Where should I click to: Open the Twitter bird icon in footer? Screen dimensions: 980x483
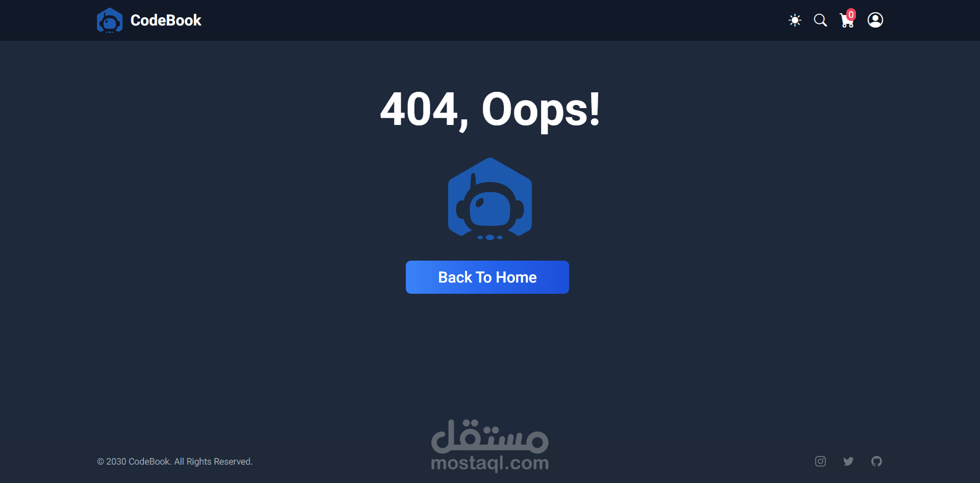coord(848,461)
